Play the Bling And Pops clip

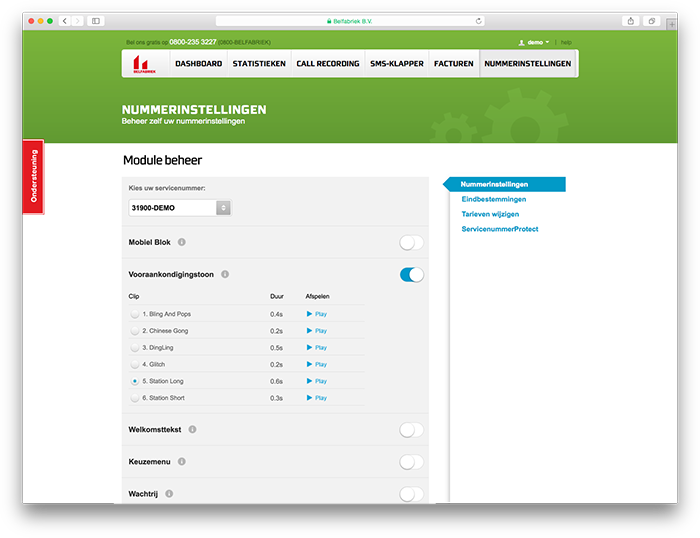tap(316, 314)
